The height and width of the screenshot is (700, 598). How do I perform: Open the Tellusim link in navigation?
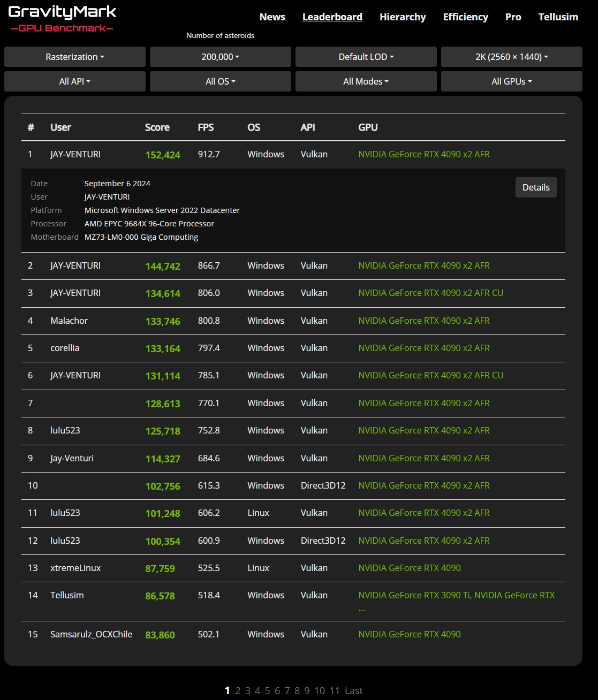pyautogui.click(x=558, y=17)
